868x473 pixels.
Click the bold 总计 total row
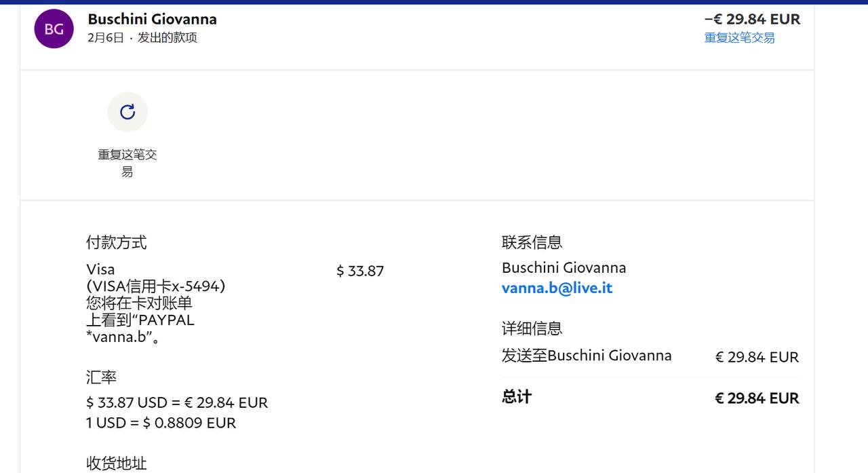pyautogui.click(x=517, y=397)
